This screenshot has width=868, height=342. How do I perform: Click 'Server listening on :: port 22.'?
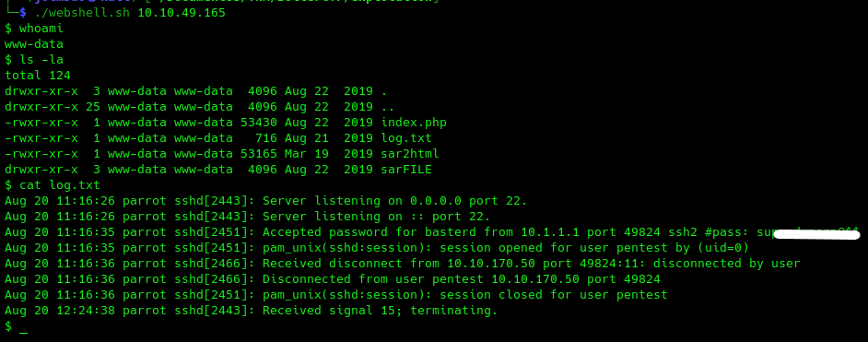[x=377, y=217]
